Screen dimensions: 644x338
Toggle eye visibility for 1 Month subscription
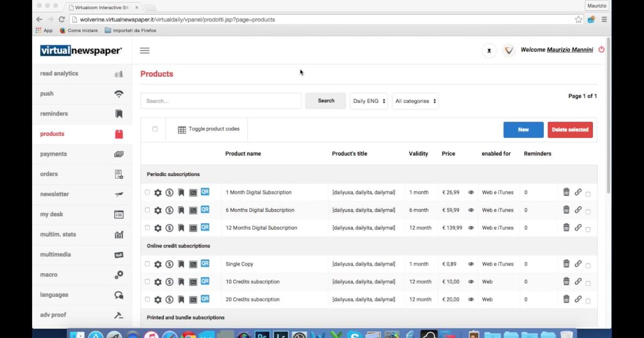tap(471, 193)
